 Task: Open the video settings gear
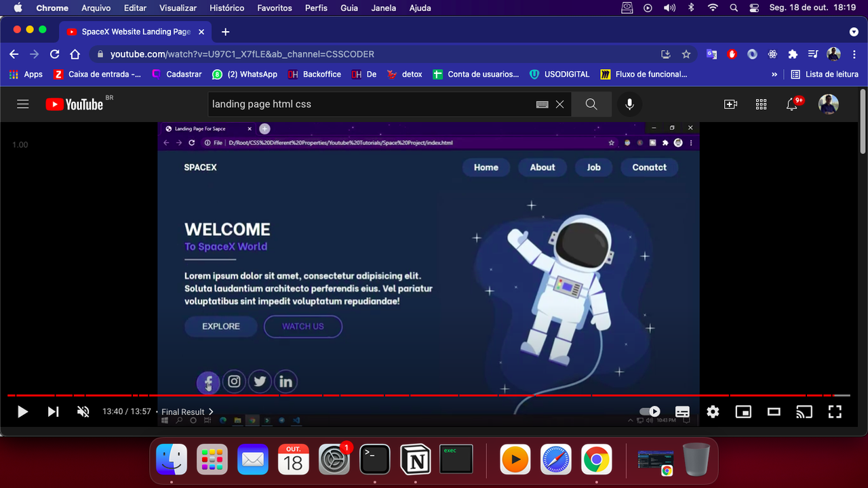[713, 411]
